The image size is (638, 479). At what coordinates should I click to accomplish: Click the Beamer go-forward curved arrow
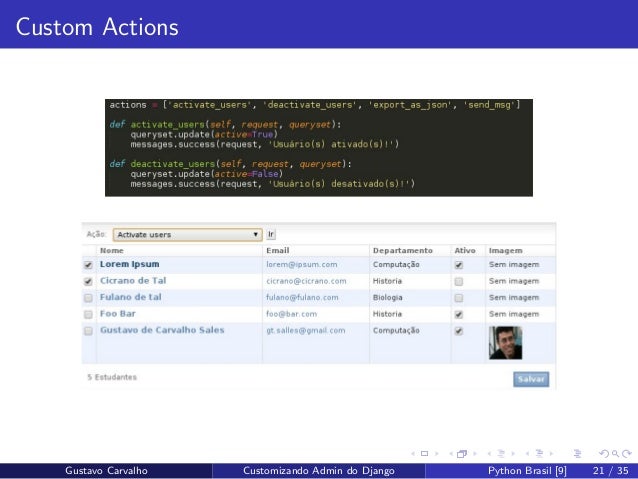click(x=627, y=453)
